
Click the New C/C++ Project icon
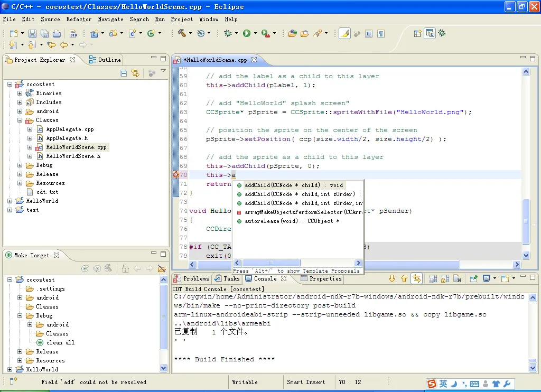(x=94, y=33)
